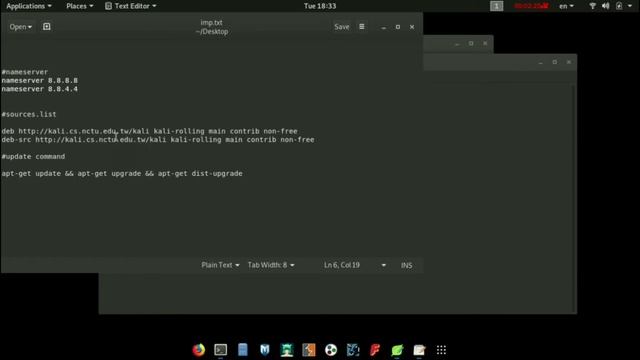Show all applications grid
Screen dimensions: 640x360
(x=441, y=350)
